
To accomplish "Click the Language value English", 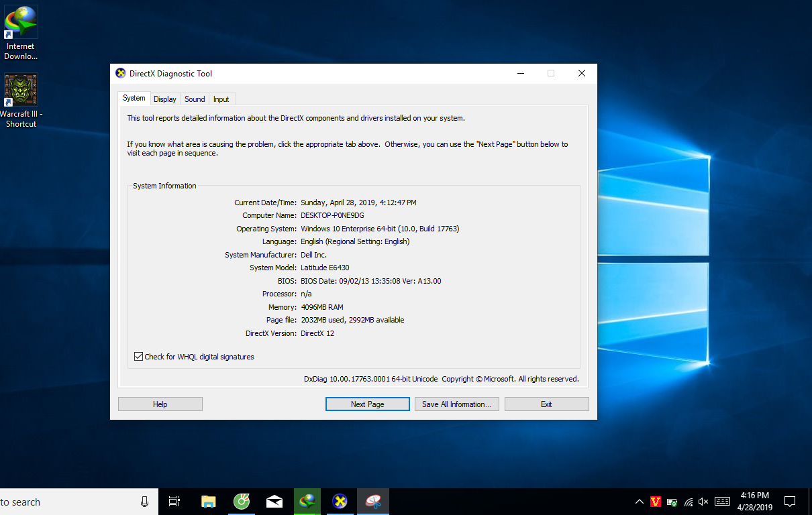I will coord(355,241).
